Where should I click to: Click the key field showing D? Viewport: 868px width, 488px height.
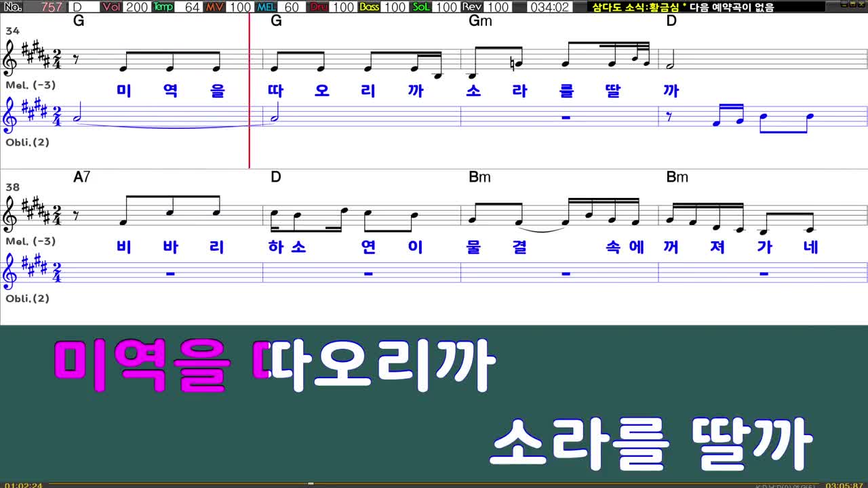tap(83, 7)
